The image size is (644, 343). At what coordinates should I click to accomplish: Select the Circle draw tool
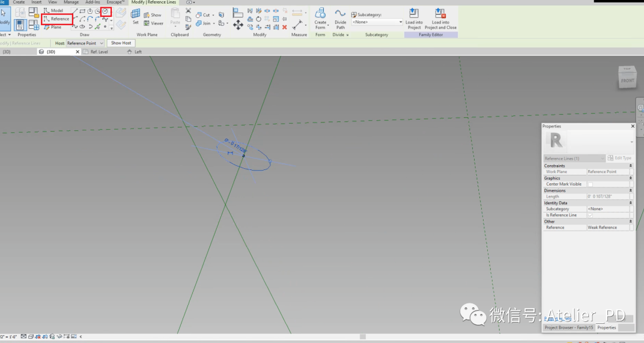point(106,11)
